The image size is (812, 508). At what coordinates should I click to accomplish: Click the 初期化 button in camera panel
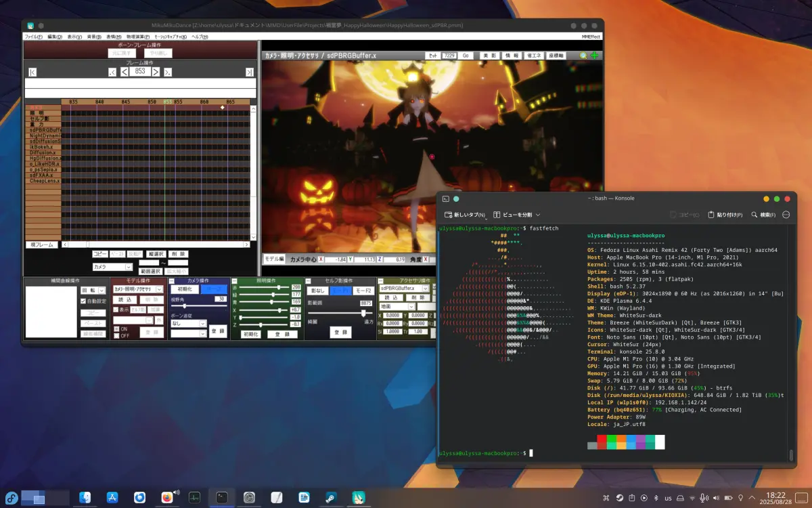pyautogui.click(x=184, y=289)
